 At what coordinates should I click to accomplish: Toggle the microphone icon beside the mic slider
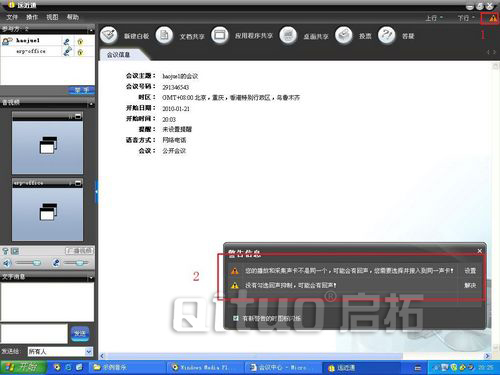[x=56, y=263]
